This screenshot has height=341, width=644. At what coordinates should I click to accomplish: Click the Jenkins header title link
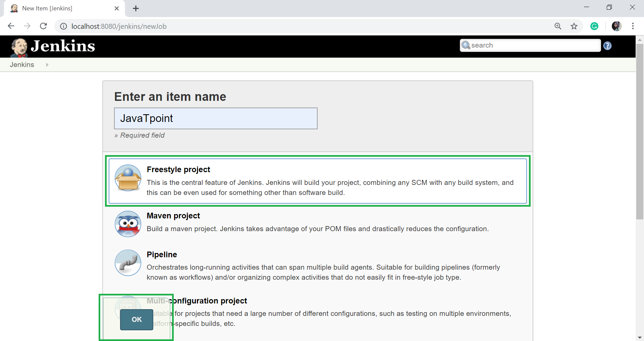pyautogui.click(x=63, y=46)
